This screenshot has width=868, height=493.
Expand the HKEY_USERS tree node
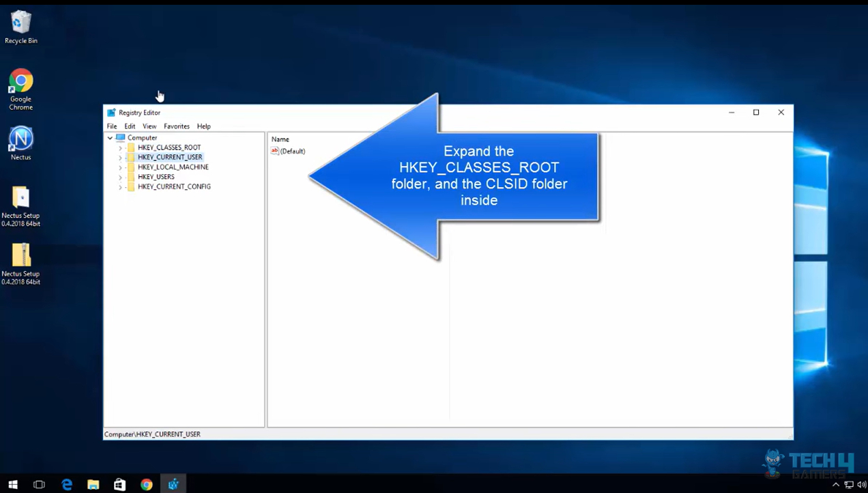120,176
